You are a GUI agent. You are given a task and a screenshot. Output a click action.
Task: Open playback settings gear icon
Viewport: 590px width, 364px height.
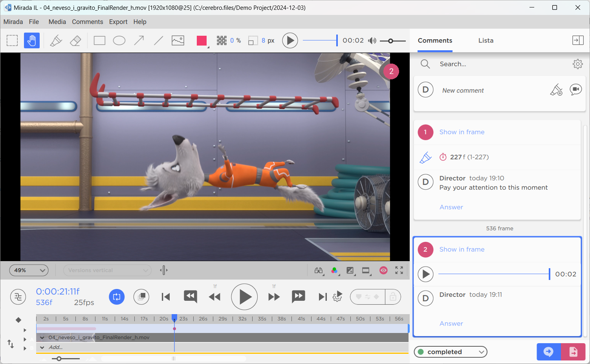tap(337, 297)
